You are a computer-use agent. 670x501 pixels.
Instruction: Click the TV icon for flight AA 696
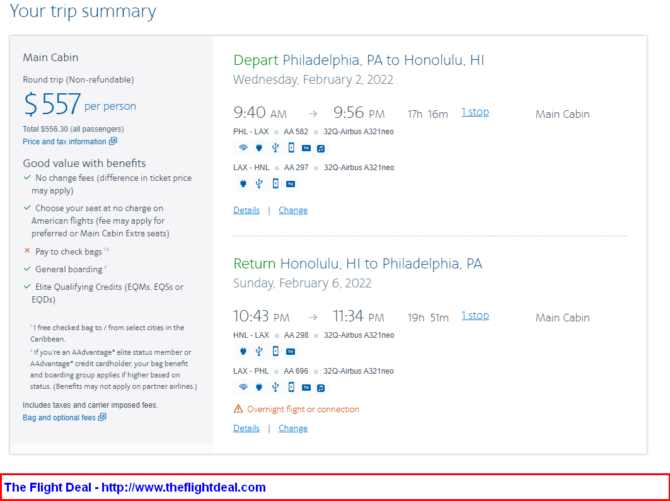pyautogui.click(x=306, y=388)
